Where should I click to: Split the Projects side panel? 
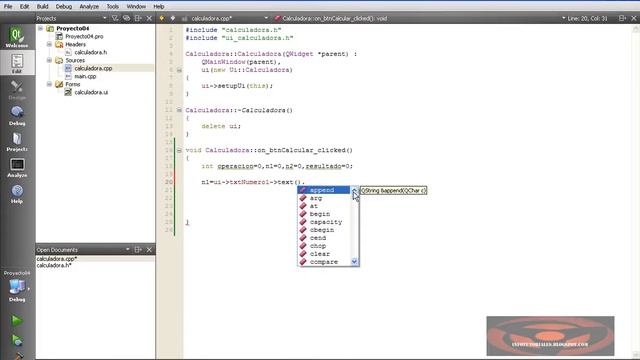tap(138, 18)
